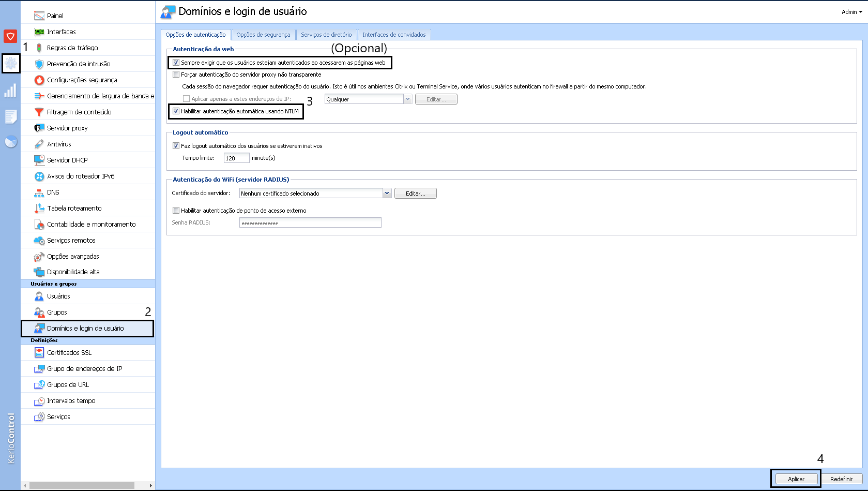Switch to 'Opções de autenticação' tab
868x491 pixels.
(x=195, y=35)
